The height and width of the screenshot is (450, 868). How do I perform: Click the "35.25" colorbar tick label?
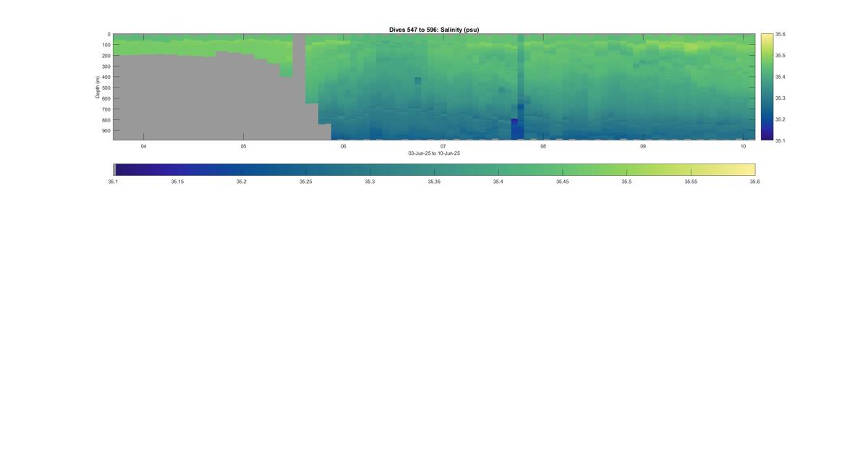305,182
